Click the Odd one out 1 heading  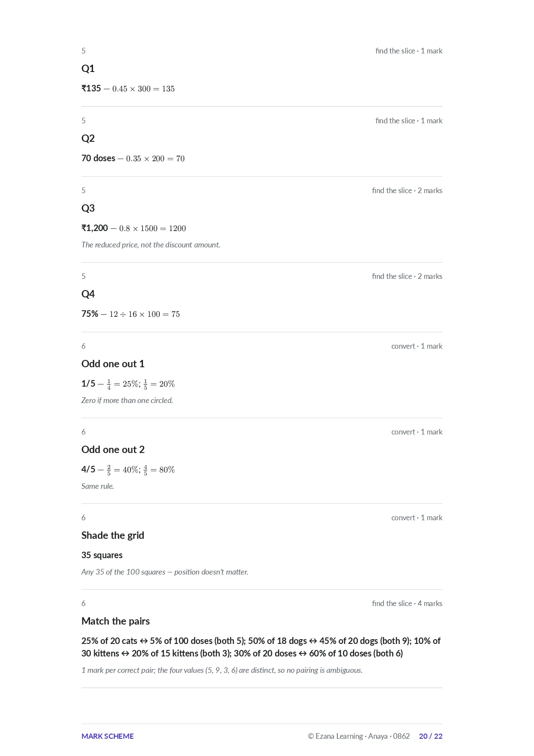pyautogui.click(x=113, y=364)
